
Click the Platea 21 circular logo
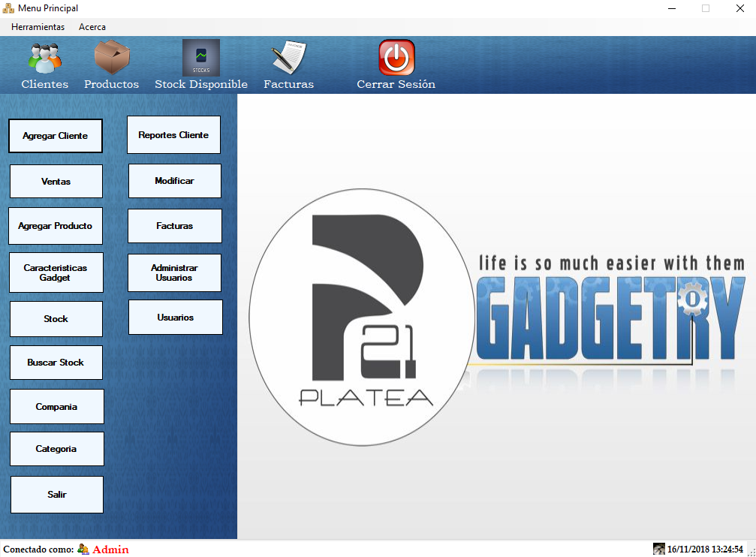coord(361,317)
